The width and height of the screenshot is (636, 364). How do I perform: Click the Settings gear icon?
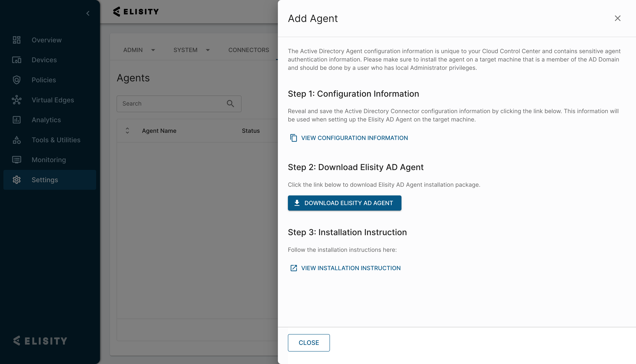pyautogui.click(x=16, y=180)
